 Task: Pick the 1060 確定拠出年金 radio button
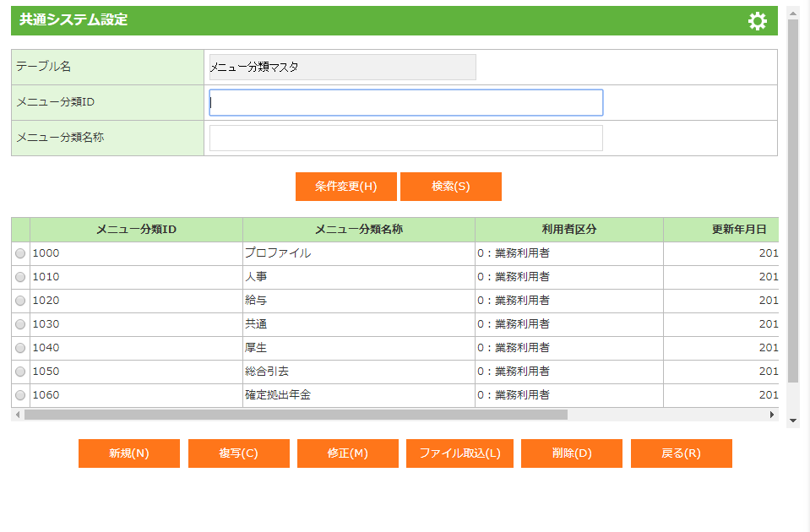click(x=20, y=395)
